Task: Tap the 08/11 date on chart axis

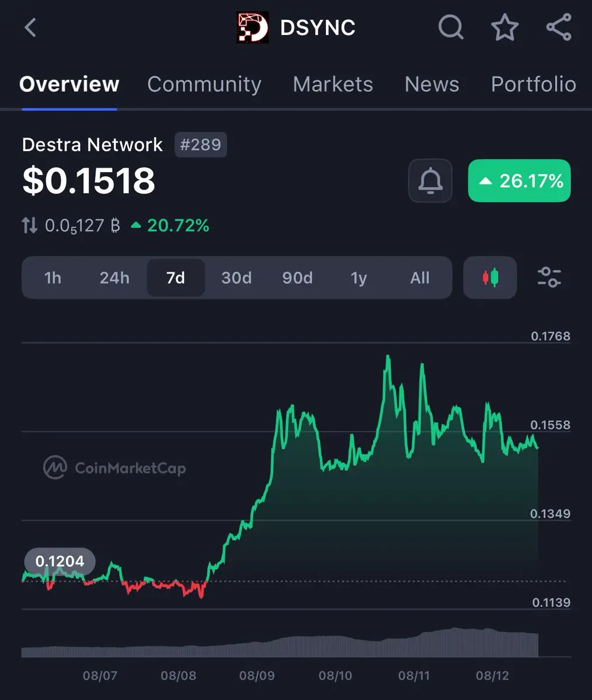Action: [x=414, y=676]
